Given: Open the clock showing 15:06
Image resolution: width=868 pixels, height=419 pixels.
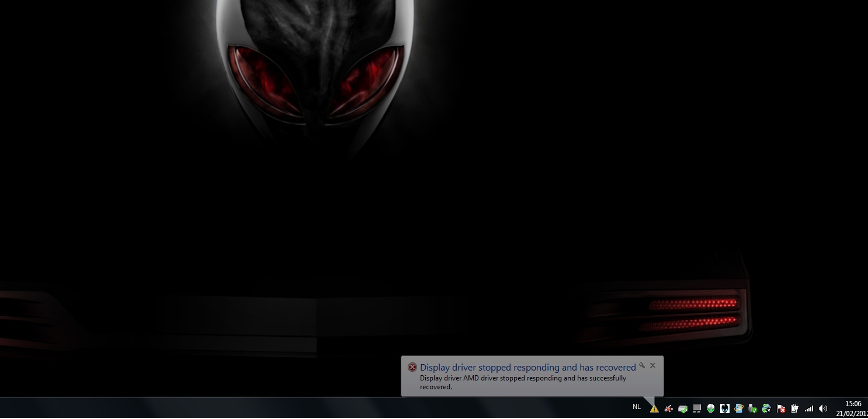Looking at the screenshot, I should click(853, 403).
